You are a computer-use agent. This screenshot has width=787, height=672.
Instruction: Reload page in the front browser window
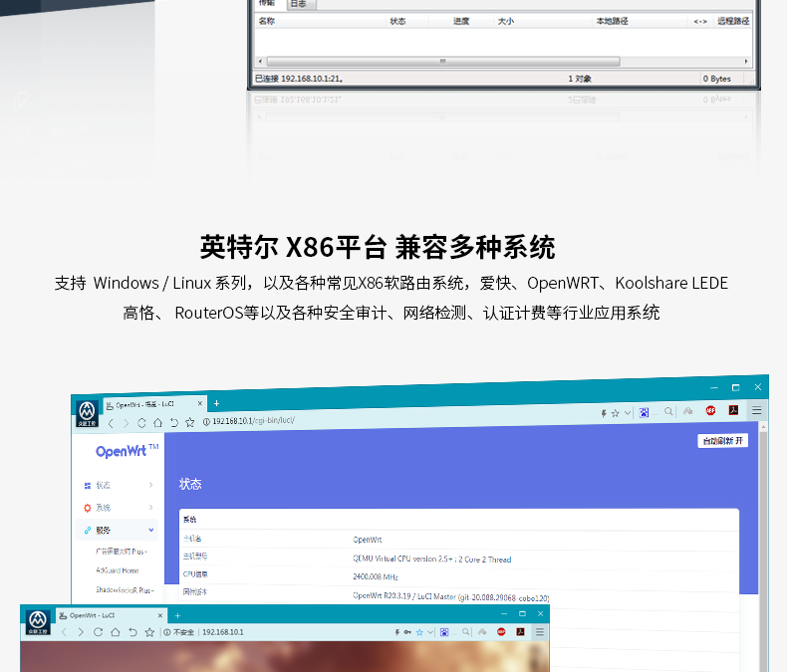click(x=98, y=632)
